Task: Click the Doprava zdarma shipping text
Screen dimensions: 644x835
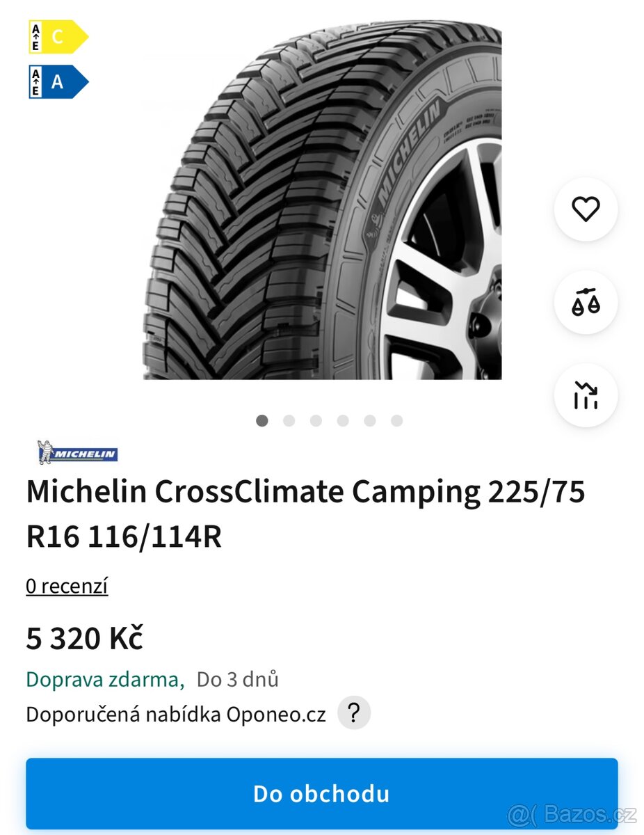Action: [x=105, y=679]
